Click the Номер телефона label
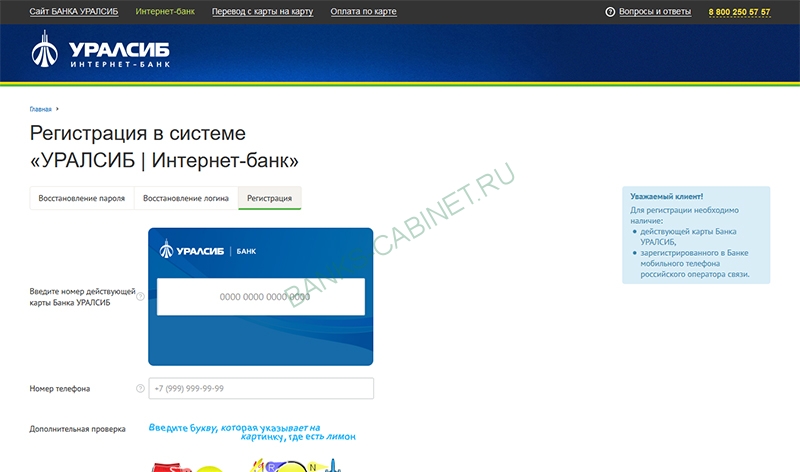This screenshot has width=800, height=472. point(60,388)
